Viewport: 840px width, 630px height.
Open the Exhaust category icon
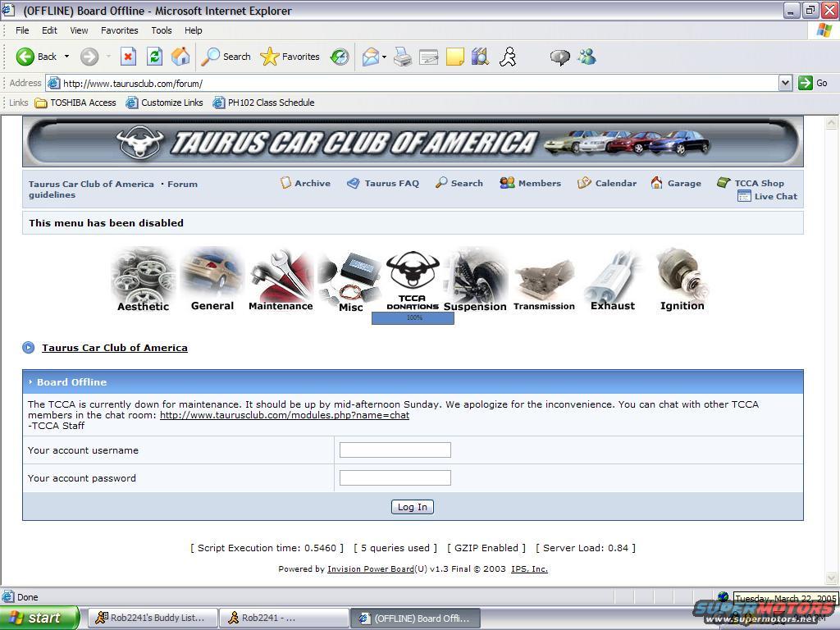(x=613, y=281)
